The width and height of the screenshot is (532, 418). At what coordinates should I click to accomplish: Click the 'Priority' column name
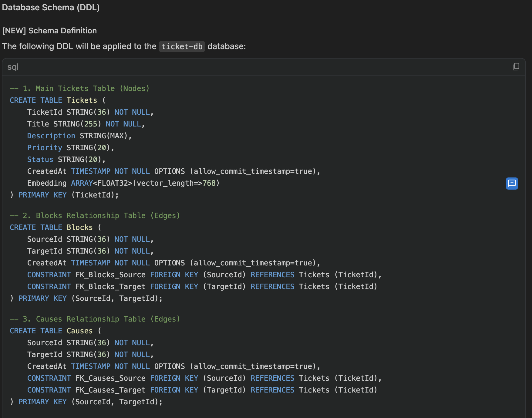click(x=45, y=147)
